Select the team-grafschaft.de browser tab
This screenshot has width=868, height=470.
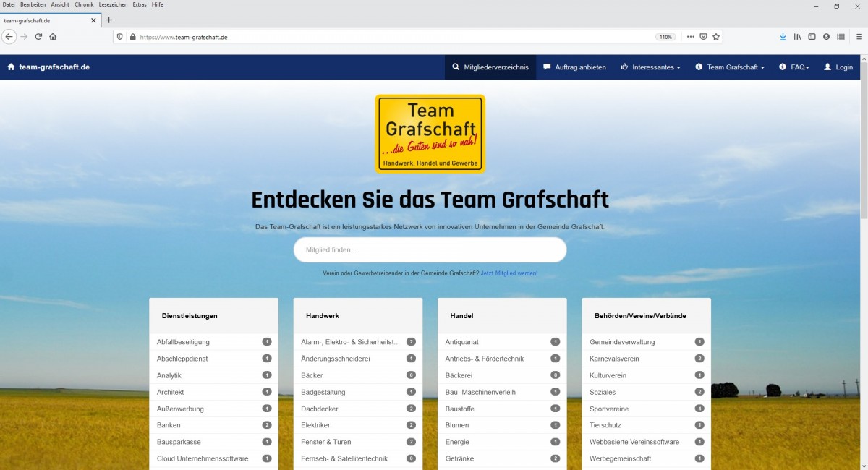[x=50, y=20]
